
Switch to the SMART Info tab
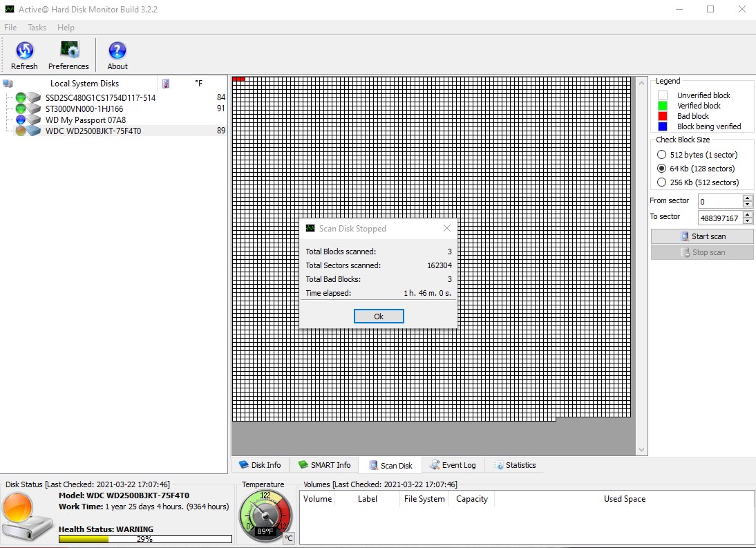click(324, 465)
